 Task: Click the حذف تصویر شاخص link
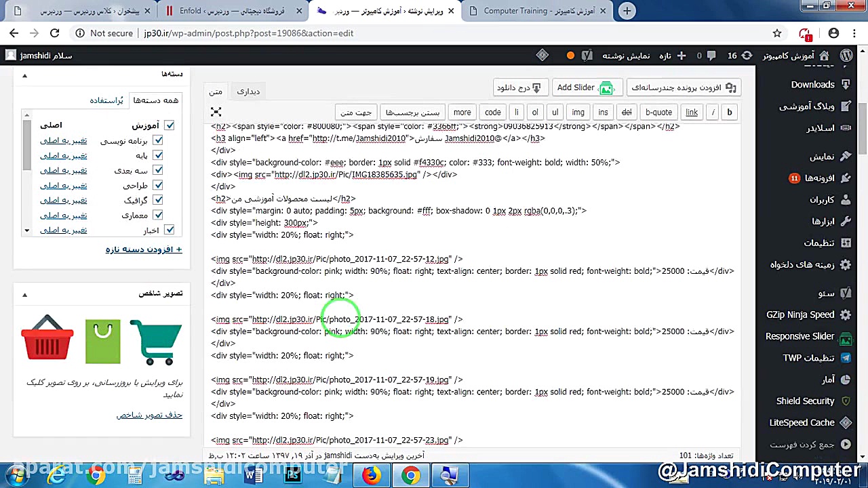[x=149, y=415]
